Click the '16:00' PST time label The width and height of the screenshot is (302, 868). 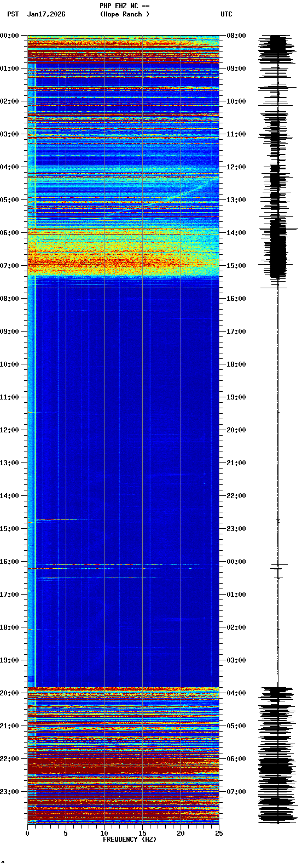click(x=10, y=562)
